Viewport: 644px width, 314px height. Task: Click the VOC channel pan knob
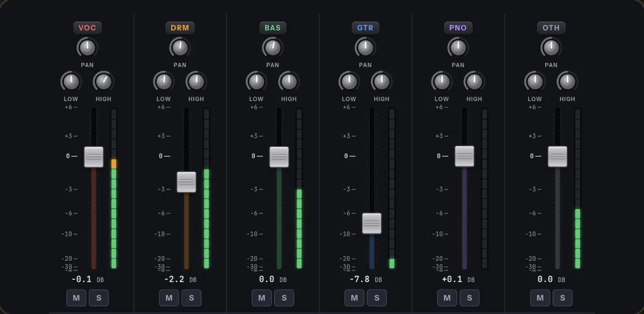87,48
